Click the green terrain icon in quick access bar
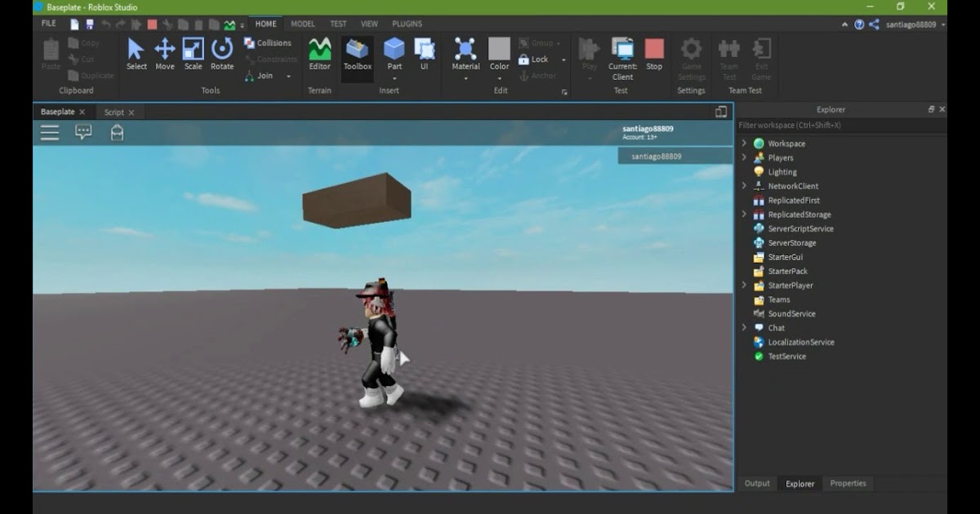The width and height of the screenshot is (980, 514). [x=230, y=24]
